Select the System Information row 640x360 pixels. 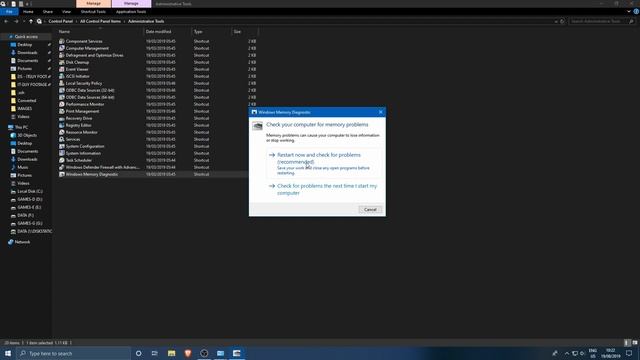click(153, 153)
